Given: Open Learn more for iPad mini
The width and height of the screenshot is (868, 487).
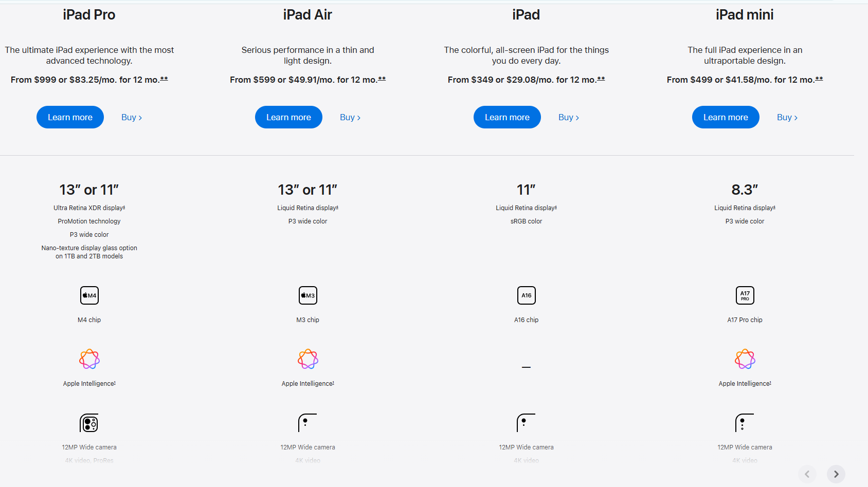Looking at the screenshot, I should (726, 117).
